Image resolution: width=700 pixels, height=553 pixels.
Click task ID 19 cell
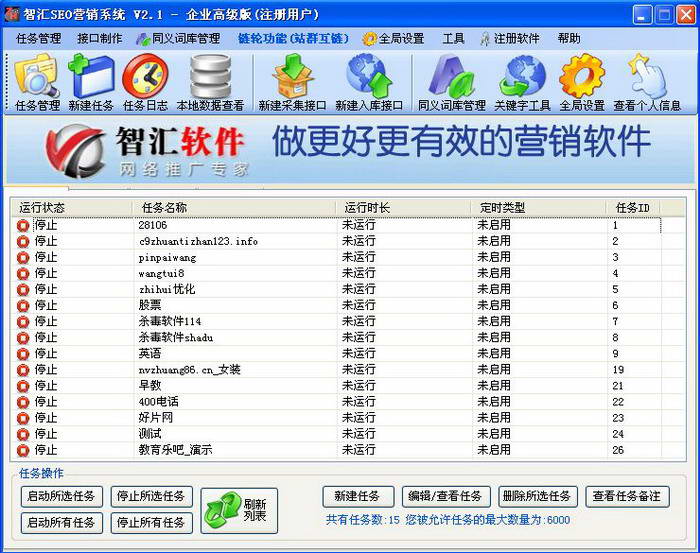click(x=618, y=370)
